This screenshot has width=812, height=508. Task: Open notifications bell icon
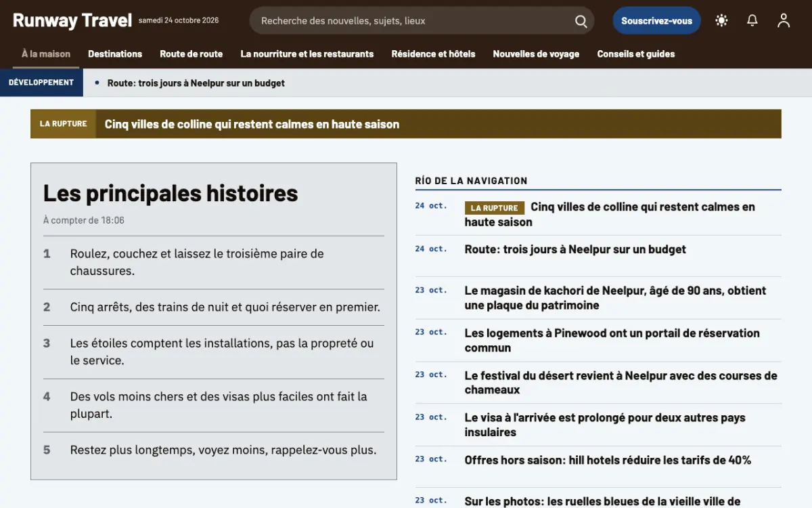pyautogui.click(x=752, y=20)
